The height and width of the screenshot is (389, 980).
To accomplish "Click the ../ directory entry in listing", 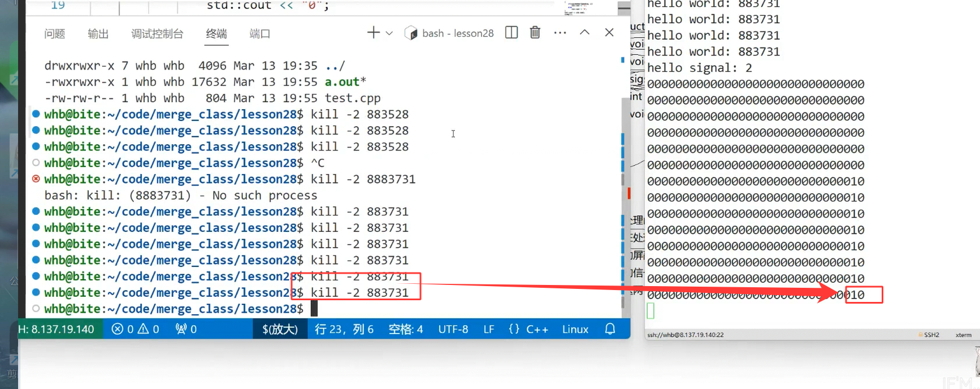I will coord(335,66).
